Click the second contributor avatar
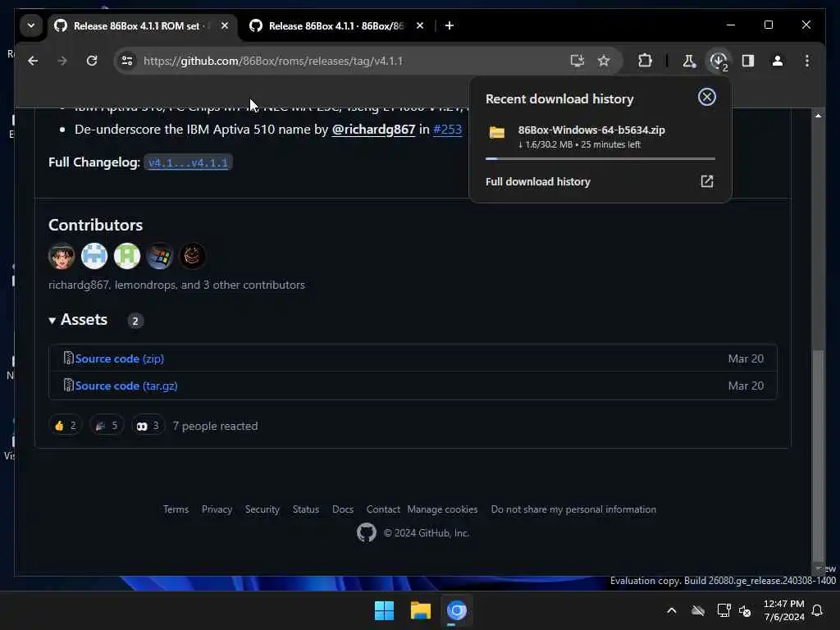The height and width of the screenshot is (630, 840). (94, 256)
